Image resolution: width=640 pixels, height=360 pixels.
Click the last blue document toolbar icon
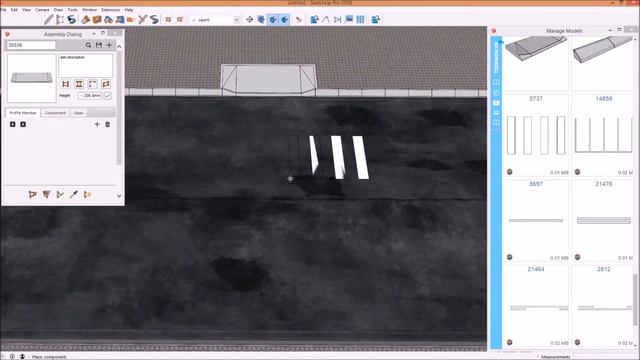[376, 19]
